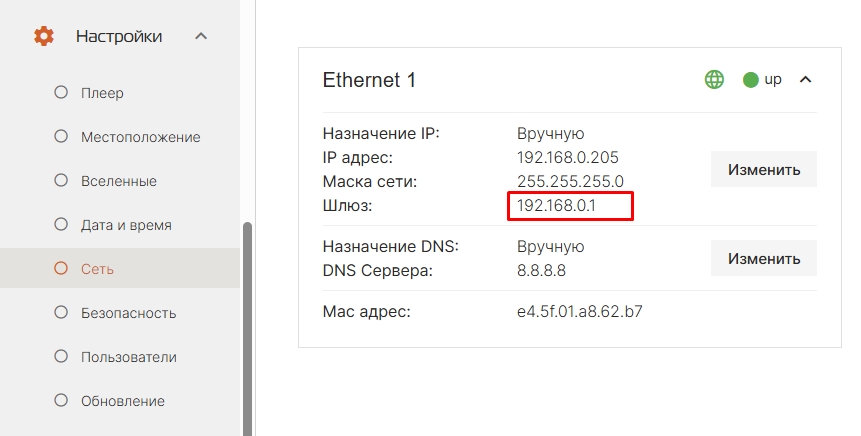
Task: Select the Местоположение radio circle
Action: [x=60, y=137]
